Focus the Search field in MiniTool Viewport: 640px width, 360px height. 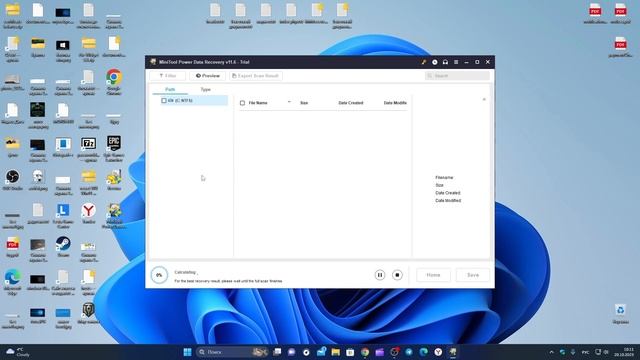point(457,76)
